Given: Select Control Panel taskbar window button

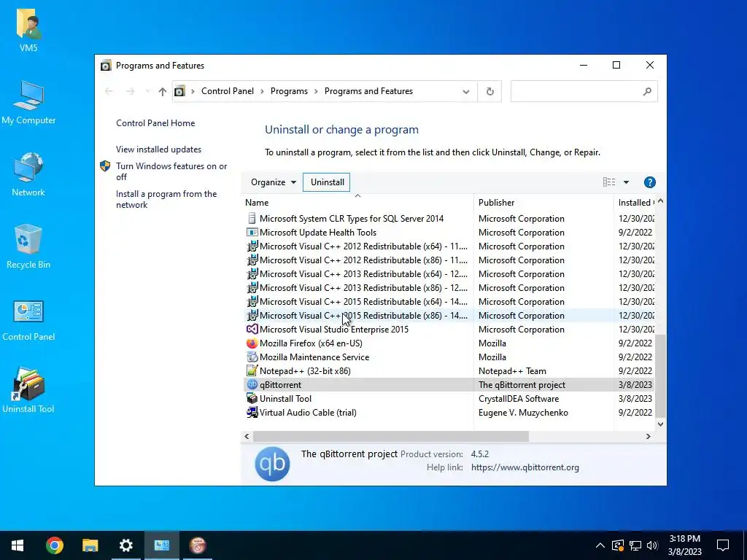Looking at the screenshot, I should 161,545.
